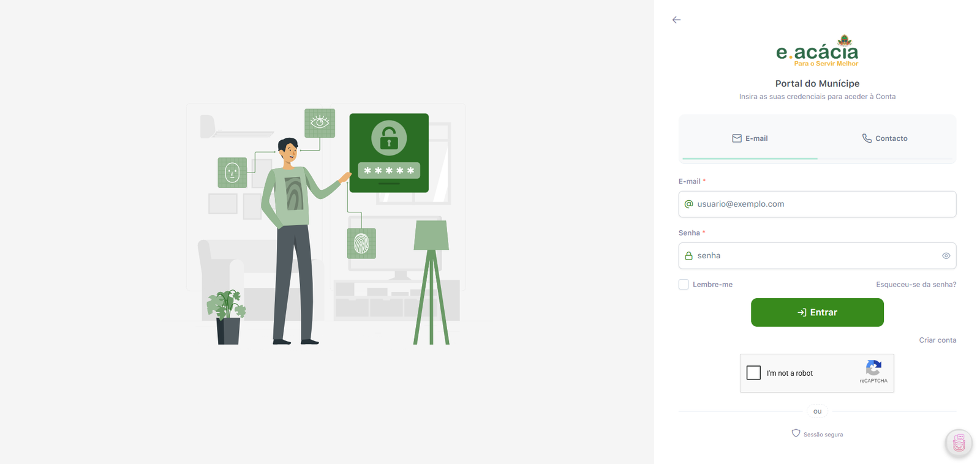Check the I'm not a robot box

[754, 373]
